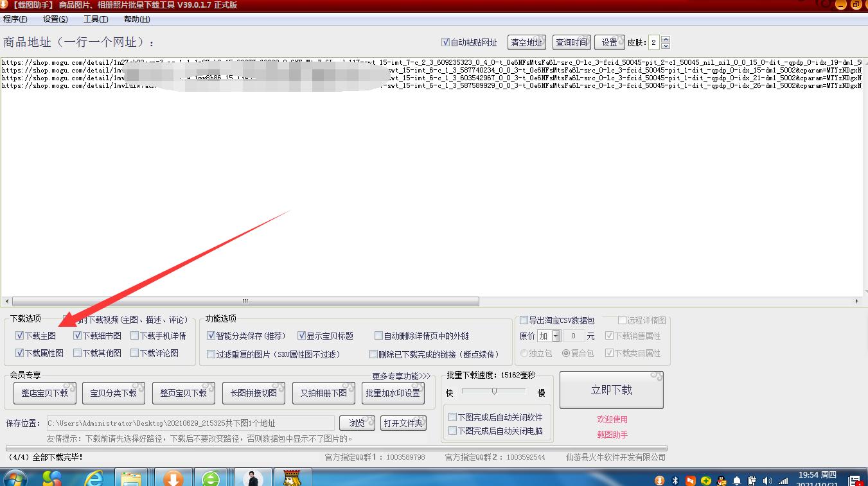The width and height of the screenshot is (868, 486).
Task: Open the 帮助(H) menu
Action: coord(137,19)
